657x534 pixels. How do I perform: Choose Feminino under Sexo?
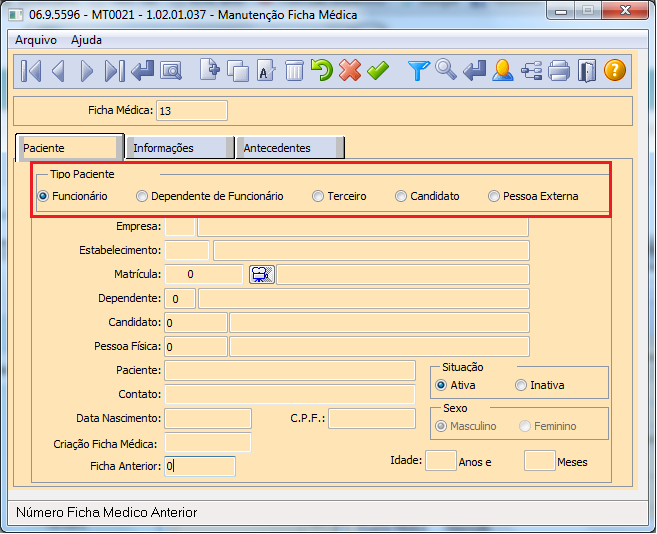[525, 426]
